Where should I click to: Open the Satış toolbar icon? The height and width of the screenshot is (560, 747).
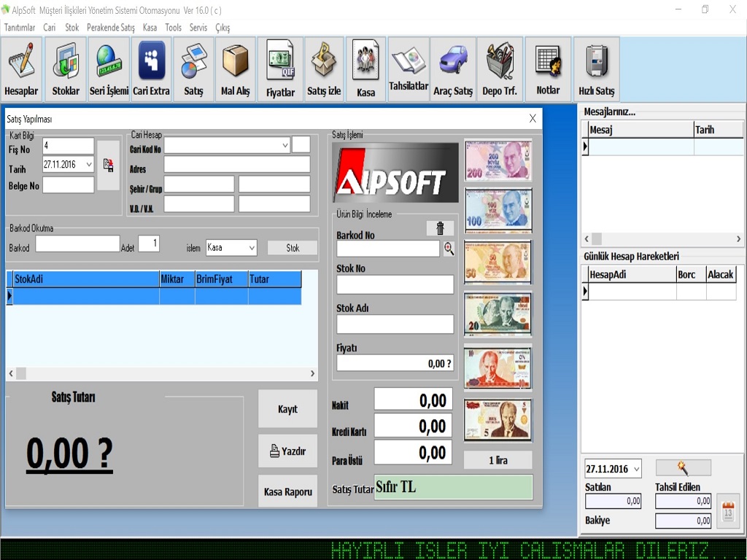193,69
